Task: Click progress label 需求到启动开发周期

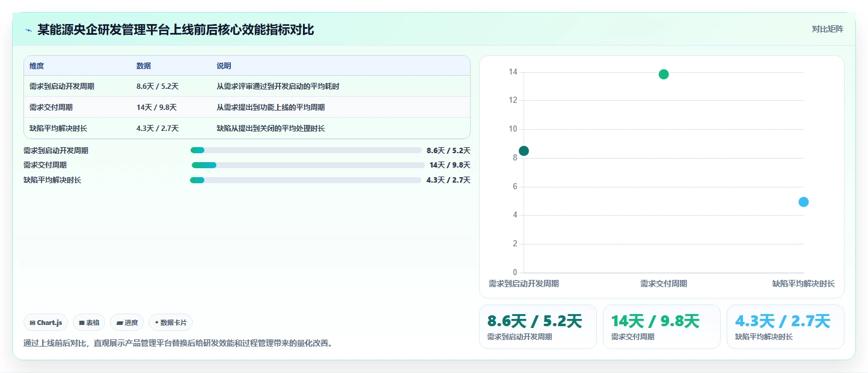Action: click(56, 151)
